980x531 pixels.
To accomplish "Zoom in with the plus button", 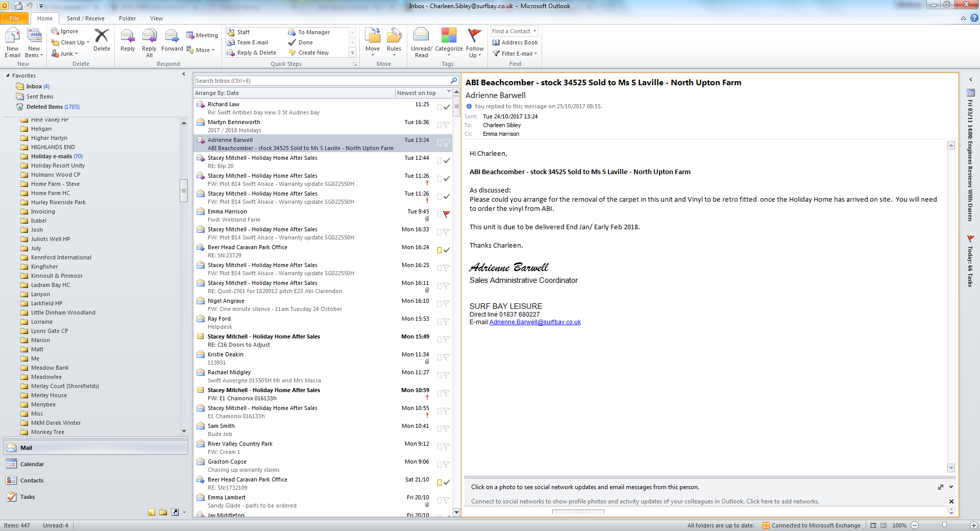I will coord(974,525).
